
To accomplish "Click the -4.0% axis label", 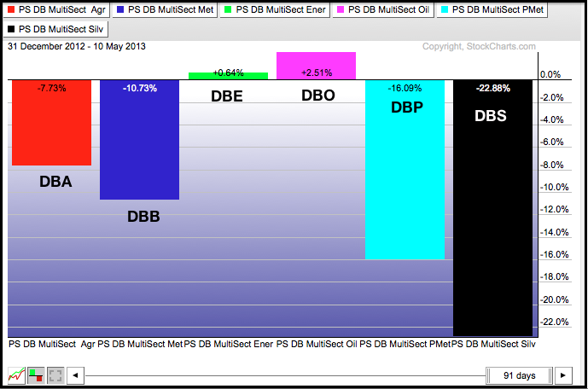I will [552, 119].
